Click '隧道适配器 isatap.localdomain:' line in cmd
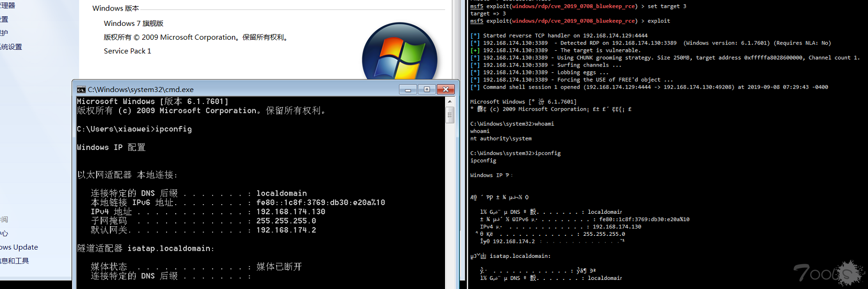The height and width of the screenshot is (289, 868). tap(146, 248)
